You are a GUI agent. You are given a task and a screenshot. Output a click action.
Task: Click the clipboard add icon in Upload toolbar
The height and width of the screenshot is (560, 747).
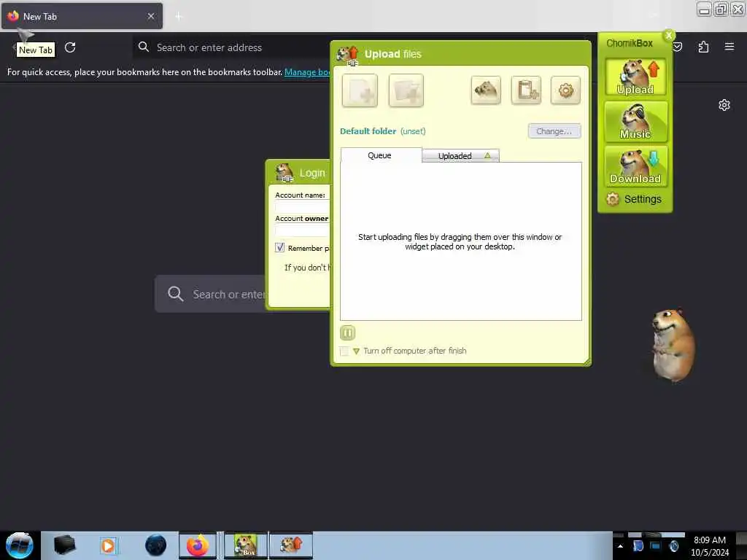coord(527,90)
